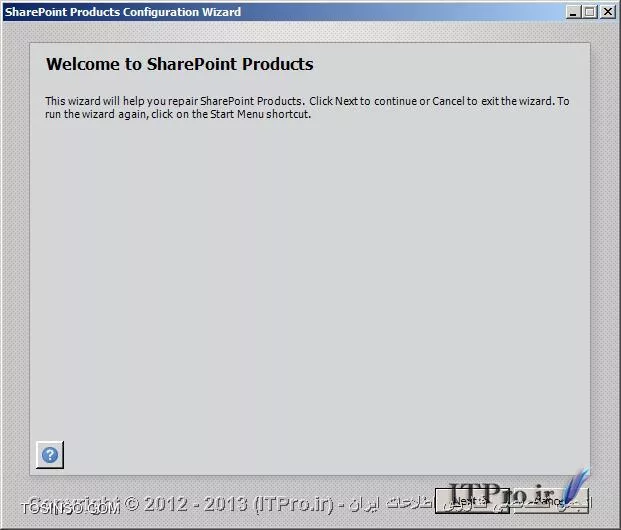This screenshot has width=621, height=530.
Task: Maximize the Configuration Wizard window
Action: tap(589, 12)
